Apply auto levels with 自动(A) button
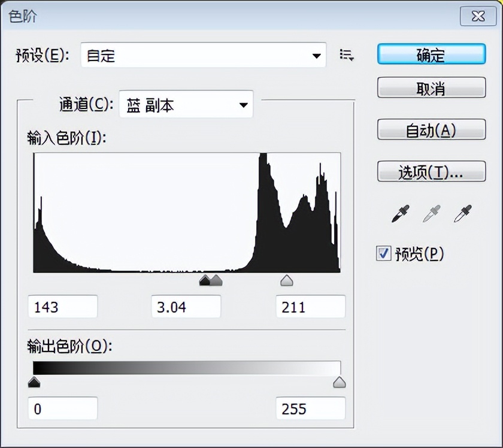The image size is (503, 448). [431, 130]
